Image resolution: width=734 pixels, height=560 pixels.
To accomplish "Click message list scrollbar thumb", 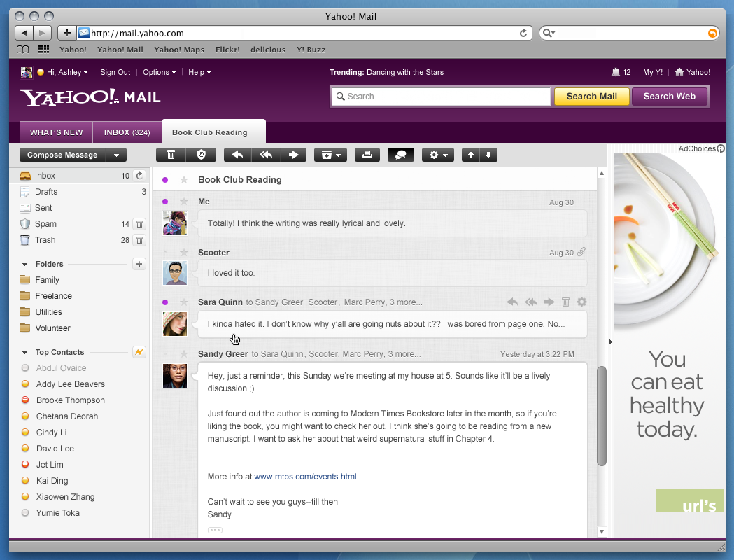I will point(602,416).
